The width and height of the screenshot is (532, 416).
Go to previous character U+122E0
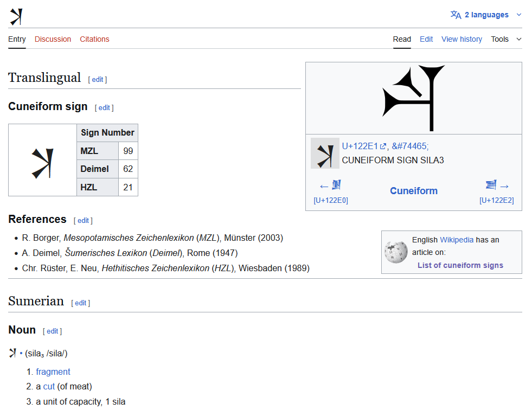(x=331, y=191)
